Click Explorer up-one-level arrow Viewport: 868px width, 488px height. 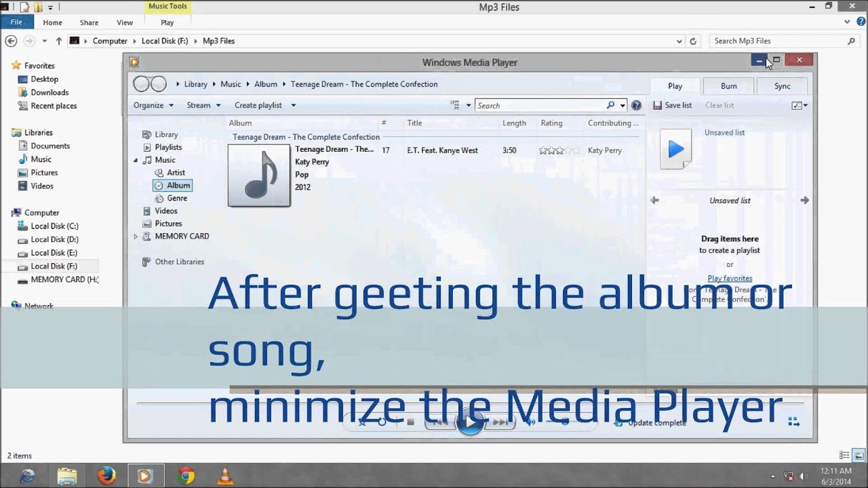pyautogui.click(x=58, y=41)
